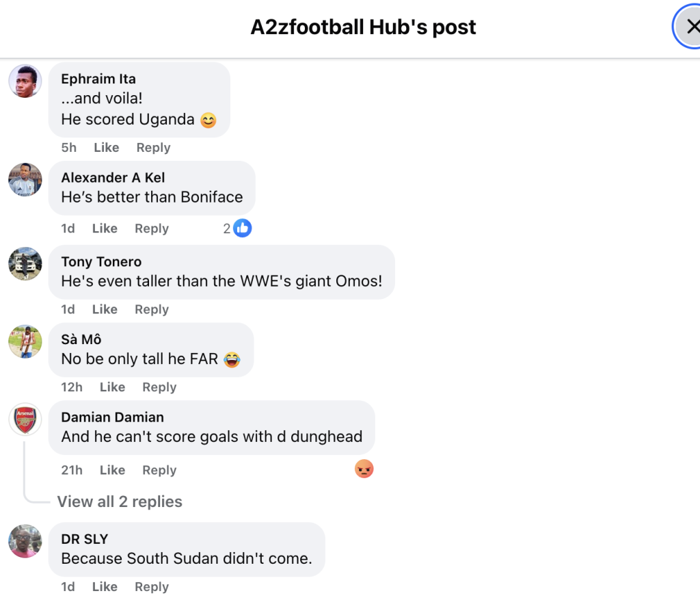Click the 12h timestamp on Sà Mô's comment
The height and width of the screenshot is (600, 700).
point(72,387)
